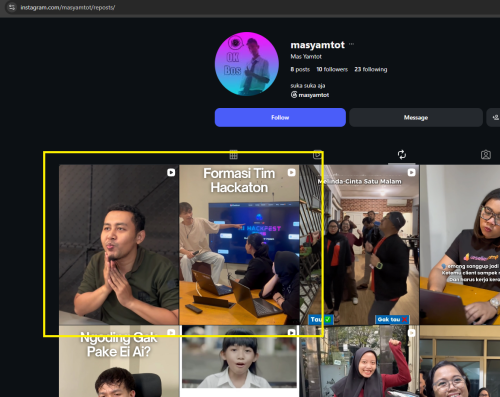The width and height of the screenshot is (500, 397).
Task: Click the 'Gak tau' label on dance video
Action: click(392, 319)
